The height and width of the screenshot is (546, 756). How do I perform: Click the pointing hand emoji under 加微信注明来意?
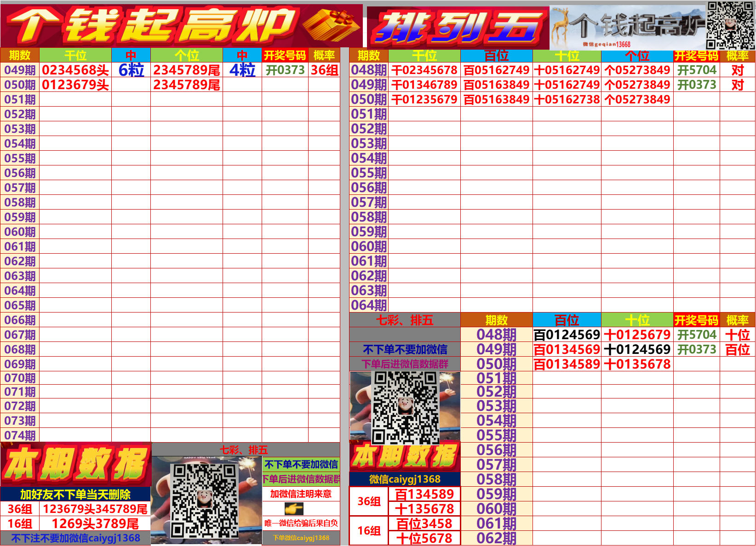coord(293,508)
